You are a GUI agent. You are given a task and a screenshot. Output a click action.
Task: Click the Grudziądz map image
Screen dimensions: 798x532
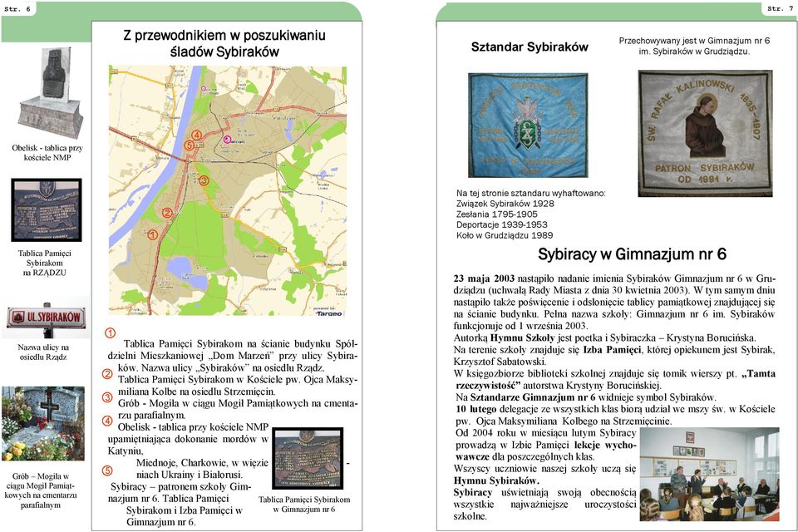tap(228, 191)
